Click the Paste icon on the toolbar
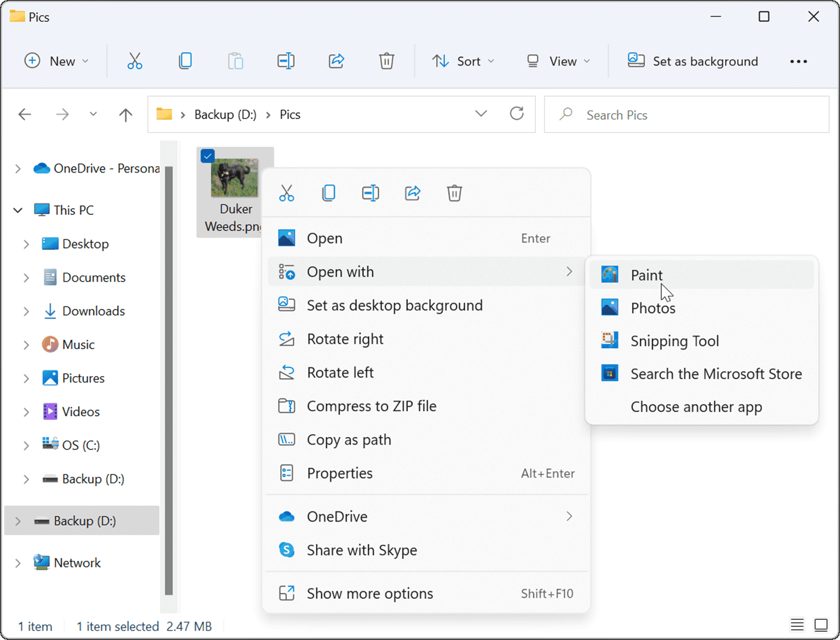Image resolution: width=840 pixels, height=640 pixels. tap(236, 61)
